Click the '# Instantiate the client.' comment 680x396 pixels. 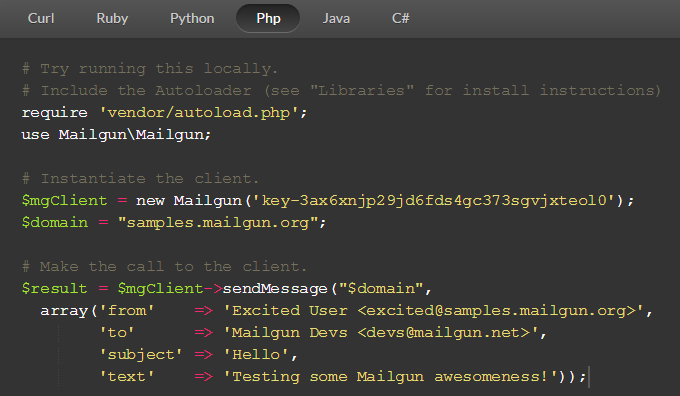pos(140,179)
